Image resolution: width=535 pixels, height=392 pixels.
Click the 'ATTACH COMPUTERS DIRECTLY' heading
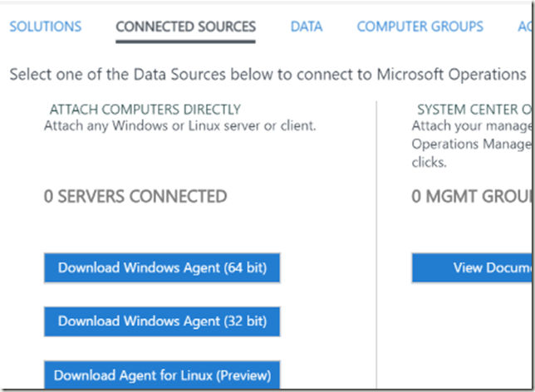[145, 110]
